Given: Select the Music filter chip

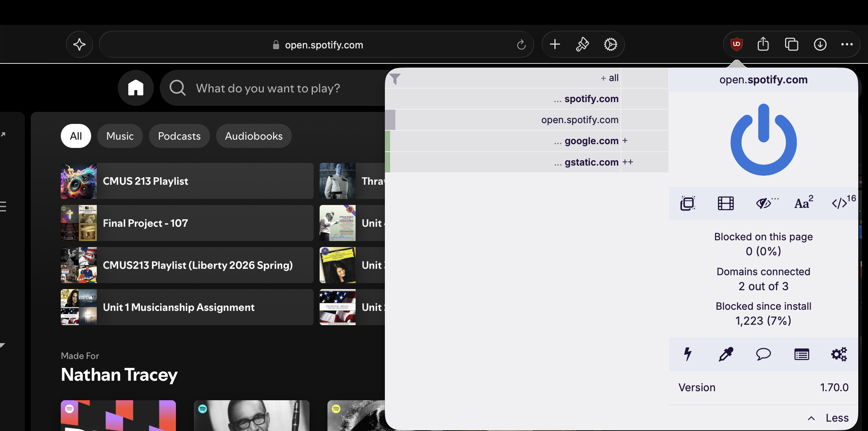Looking at the screenshot, I should (x=120, y=136).
